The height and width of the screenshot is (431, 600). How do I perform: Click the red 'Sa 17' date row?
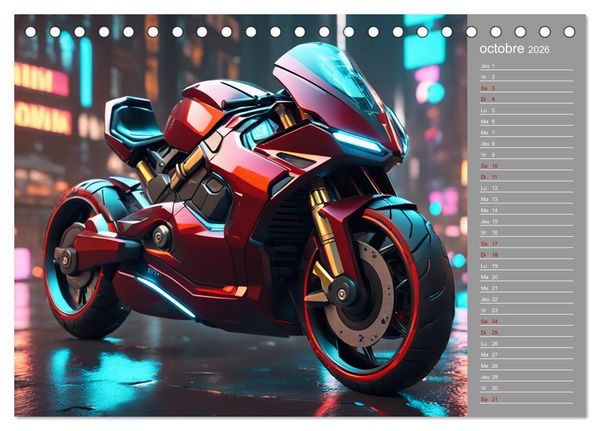pyautogui.click(x=527, y=243)
